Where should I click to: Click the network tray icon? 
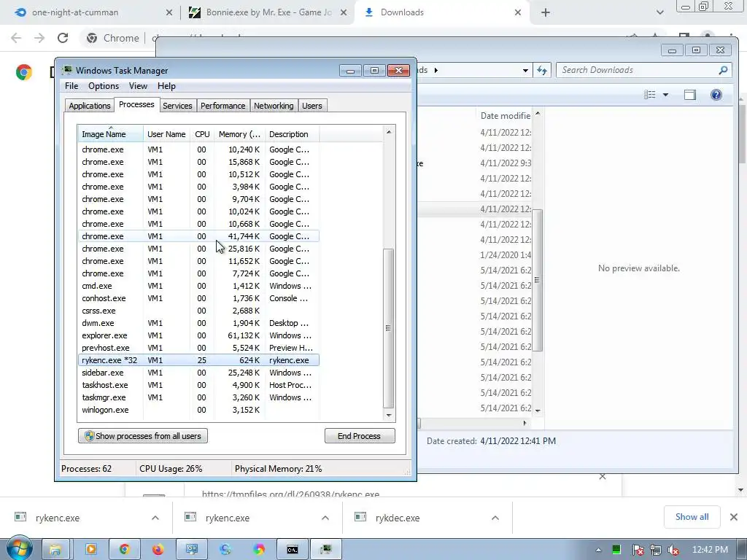tap(656, 550)
